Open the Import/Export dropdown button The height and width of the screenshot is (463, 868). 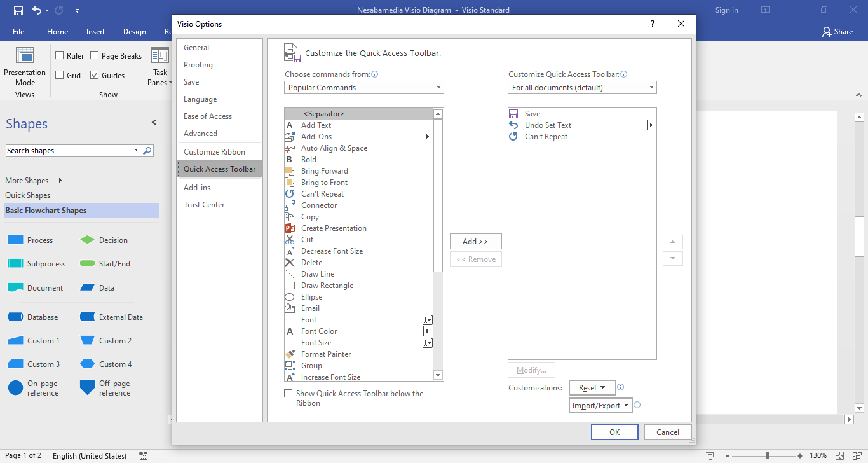point(600,406)
